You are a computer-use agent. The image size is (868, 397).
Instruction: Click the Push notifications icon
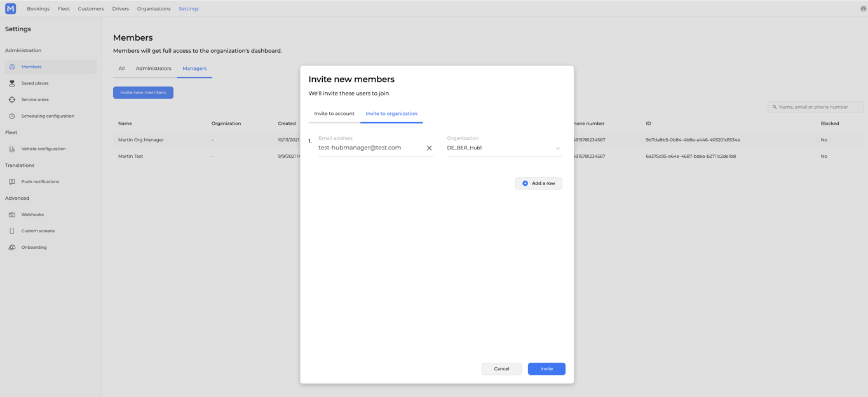tap(12, 182)
